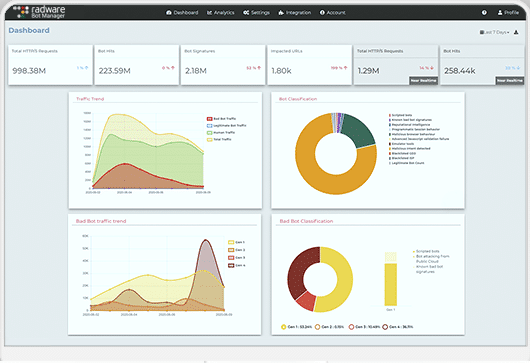Toggle Human Traffic legend entry
The width and height of the screenshot is (530, 363).
[221, 132]
